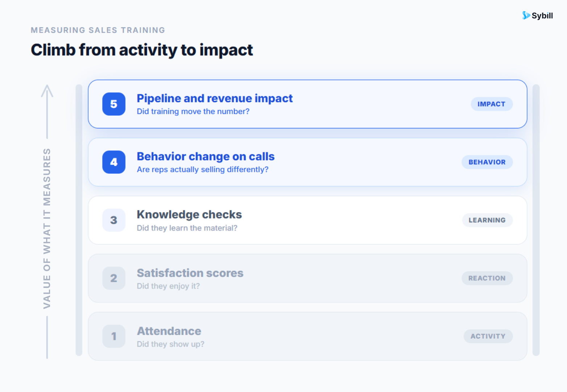
Task: Click the number 1 badge
Action: point(114,336)
